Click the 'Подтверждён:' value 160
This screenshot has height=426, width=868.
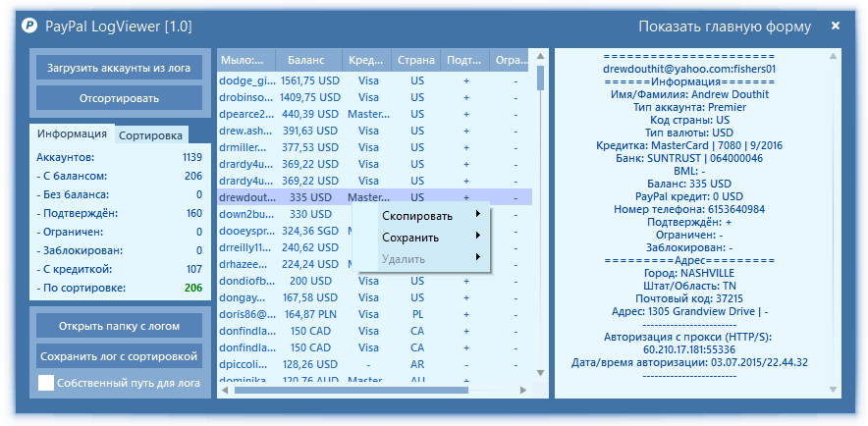coord(194,214)
